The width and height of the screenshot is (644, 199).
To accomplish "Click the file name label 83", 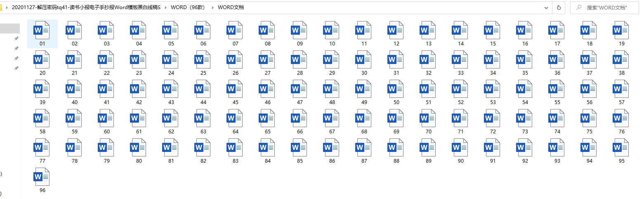I will point(235,161).
